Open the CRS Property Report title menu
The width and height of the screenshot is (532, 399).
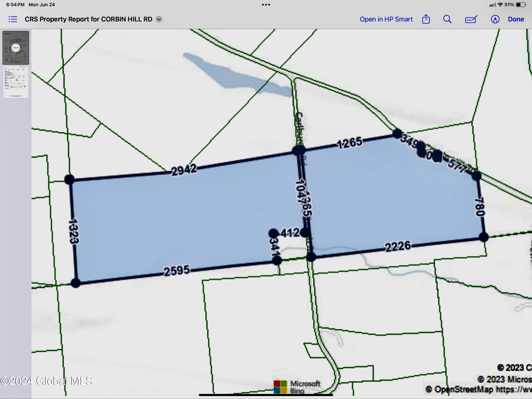tap(88, 19)
